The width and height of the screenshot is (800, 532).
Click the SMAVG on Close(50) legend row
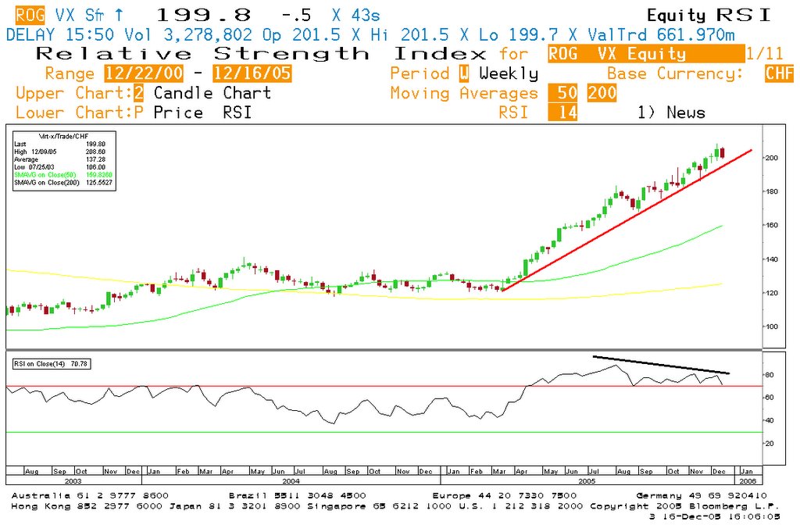pos(63,174)
